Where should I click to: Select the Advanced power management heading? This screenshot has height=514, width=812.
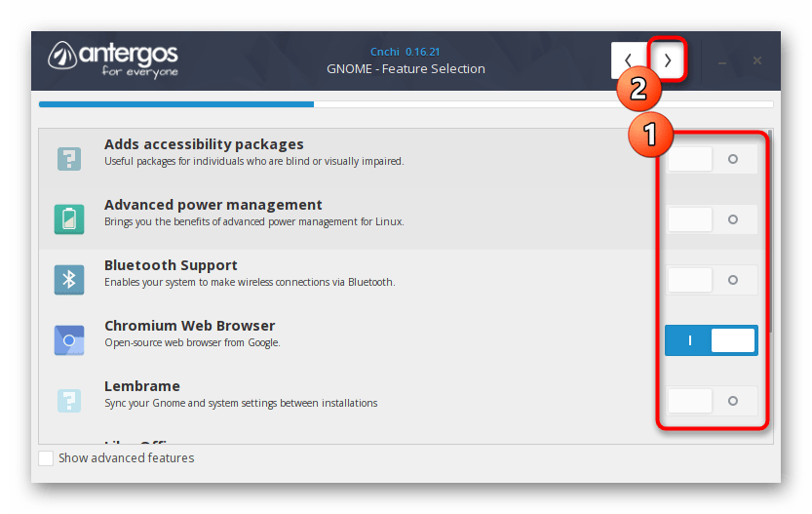(213, 205)
